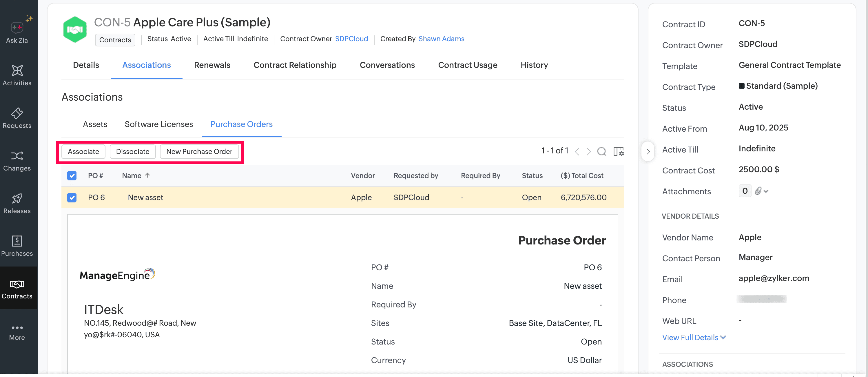Open Ask Zia assistant icon
Viewport: 868px width, 377px height.
coord(17,28)
